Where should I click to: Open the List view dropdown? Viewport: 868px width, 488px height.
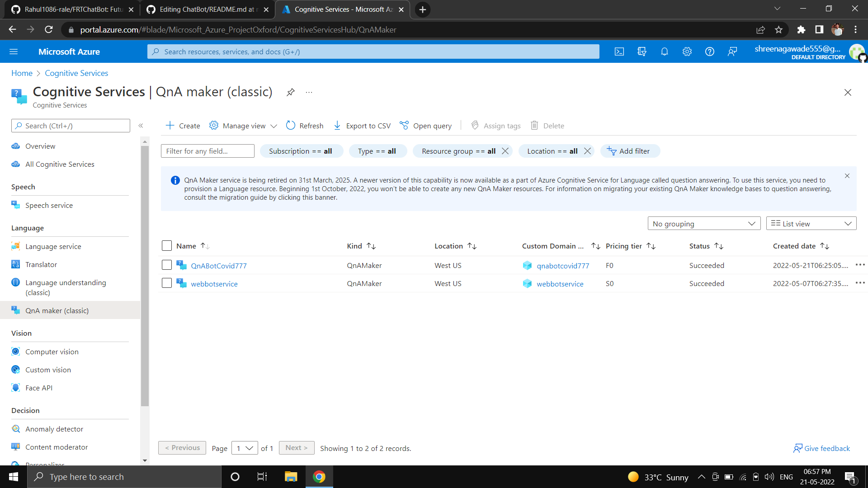coord(811,224)
